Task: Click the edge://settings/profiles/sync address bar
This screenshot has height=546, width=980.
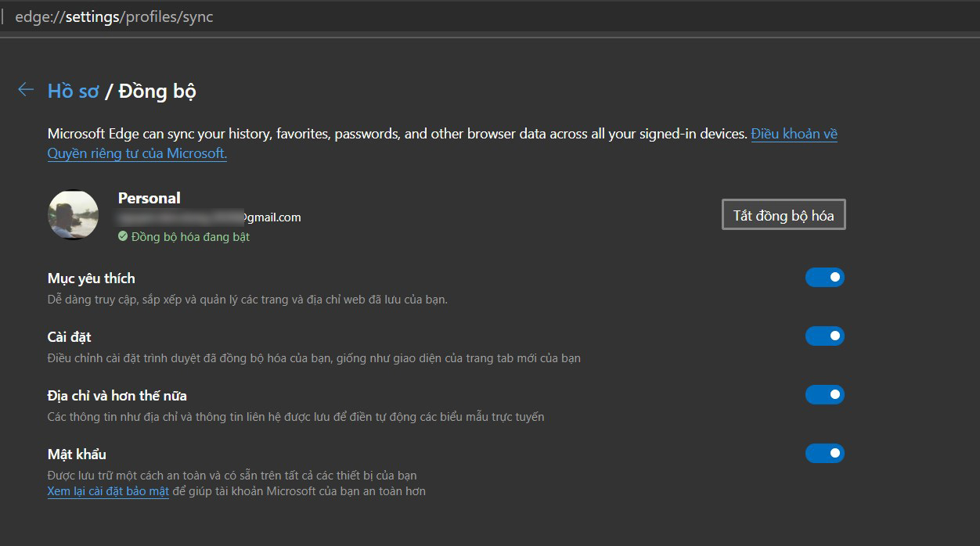Action: click(x=490, y=16)
